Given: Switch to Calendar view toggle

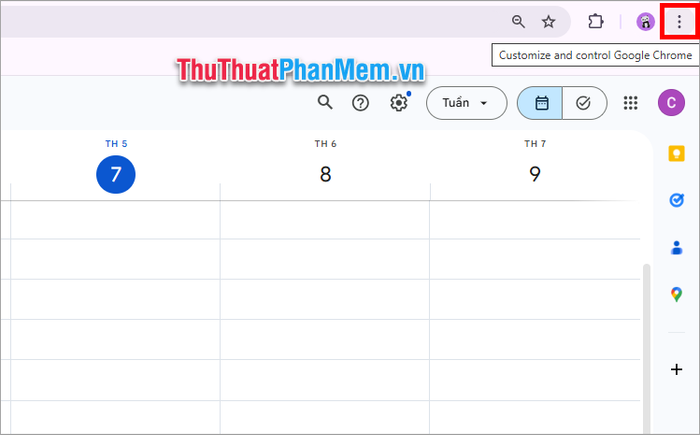Looking at the screenshot, I should (x=540, y=103).
